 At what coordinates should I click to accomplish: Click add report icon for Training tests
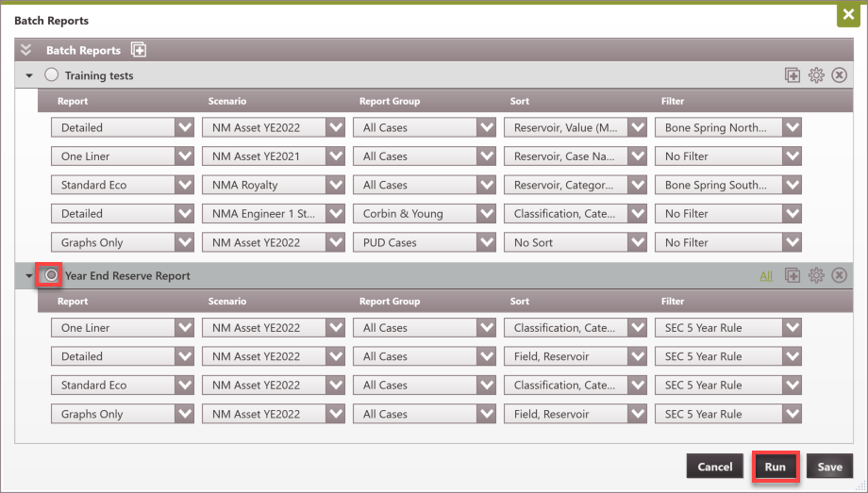[793, 75]
